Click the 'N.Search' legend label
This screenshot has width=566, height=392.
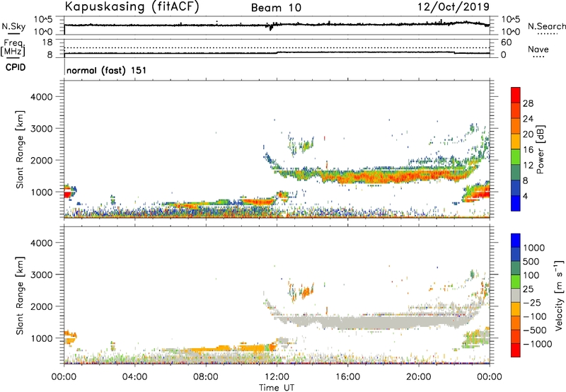coord(546,26)
